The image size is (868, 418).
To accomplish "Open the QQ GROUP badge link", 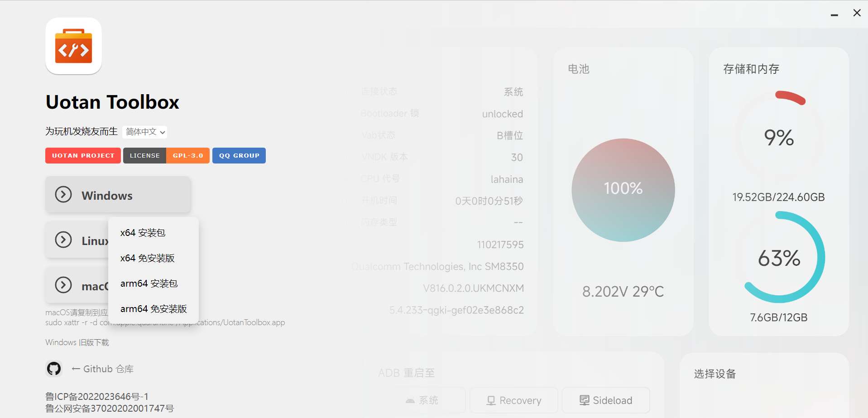I will coord(239,155).
